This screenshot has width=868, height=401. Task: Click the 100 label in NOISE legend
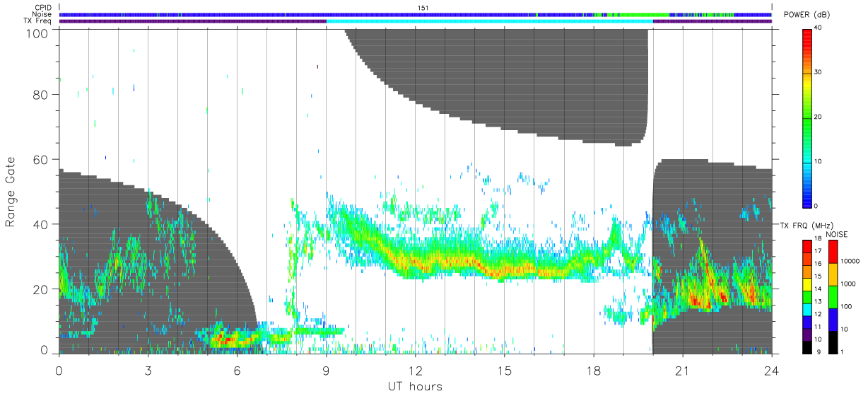point(847,306)
